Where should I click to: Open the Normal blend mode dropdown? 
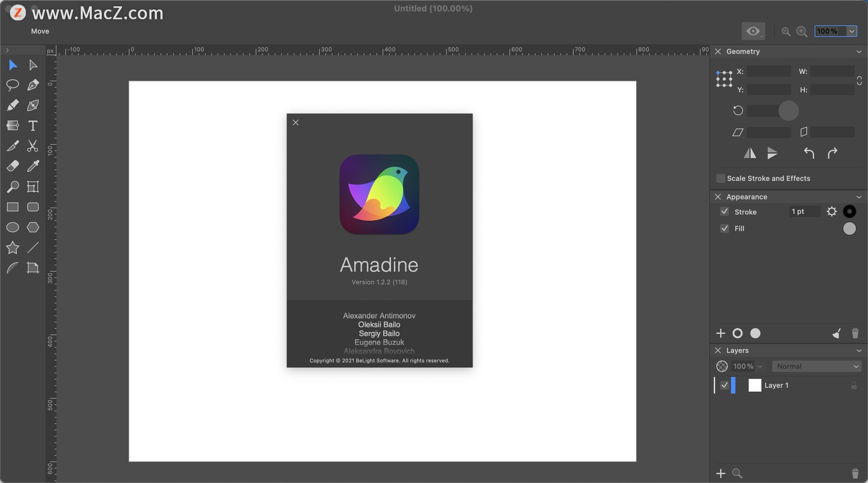816,366
